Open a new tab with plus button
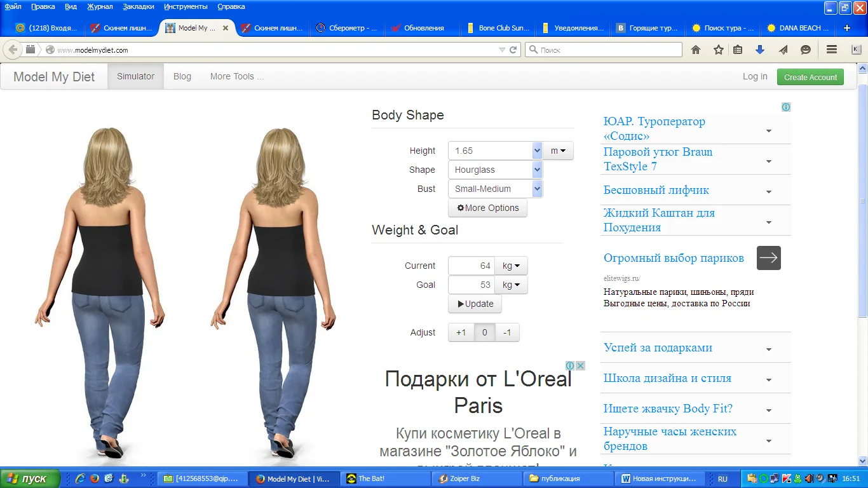This screenshot has width=868, height=488. pos(846,28)
